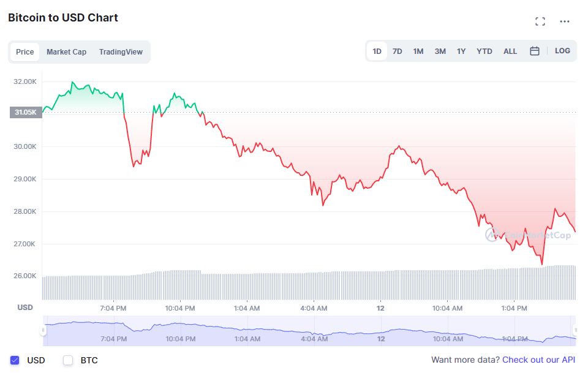Open the calendar date range picker
This screenshot has width=588, height=386.
(x=534, y=51)
